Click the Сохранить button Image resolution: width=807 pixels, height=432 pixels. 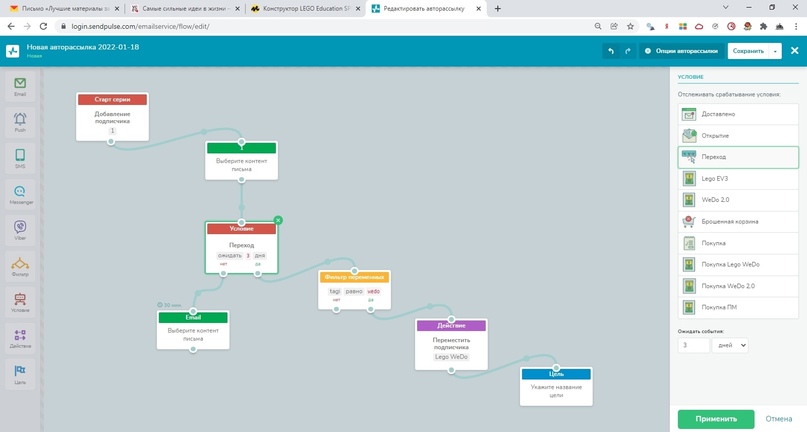click(x=748, y=51)
